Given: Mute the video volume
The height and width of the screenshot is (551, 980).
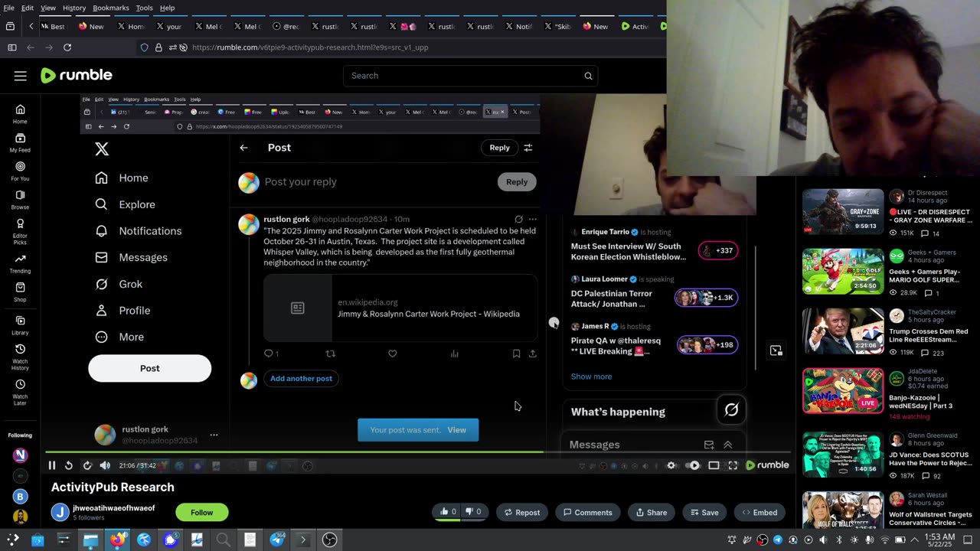Looking at the screenshot, I should 105,465.
